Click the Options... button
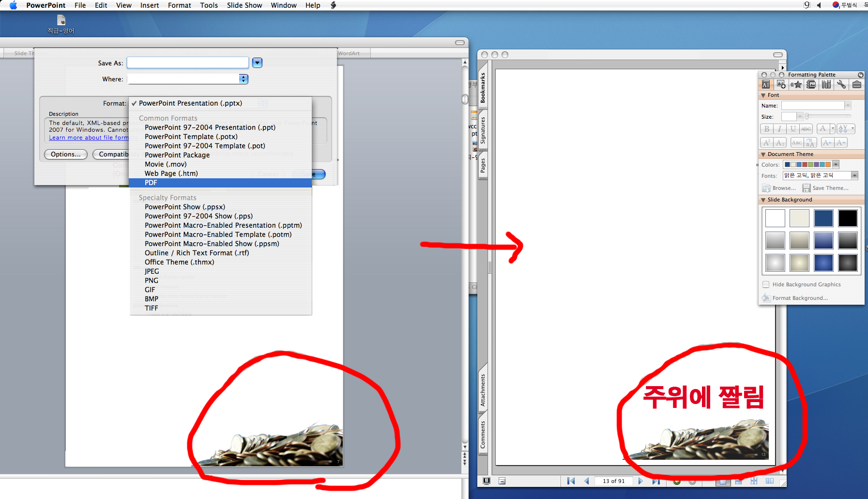Viewport: 868px width, 499px height. point(65,154)
